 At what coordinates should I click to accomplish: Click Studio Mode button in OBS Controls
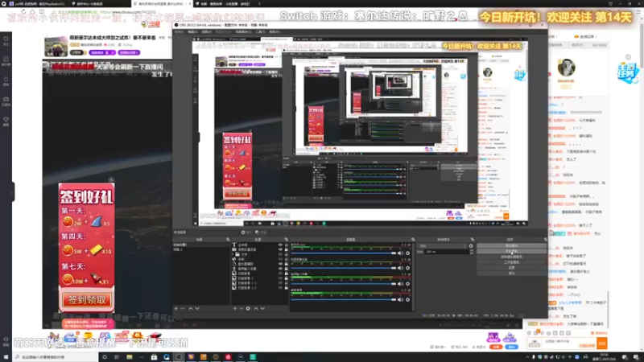coord(511,262)
